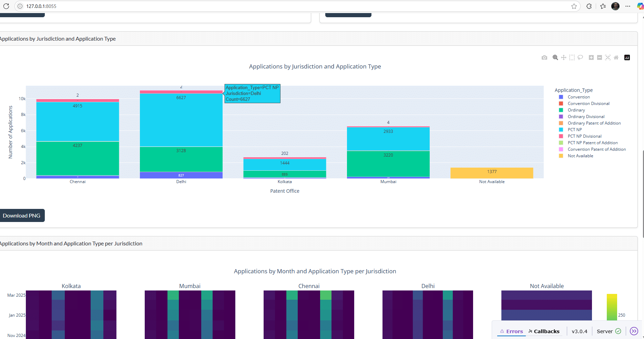The height and width of the screenshot is (339, 644).
Task: Download plot as PNG camera icon
Action: pos(544,57)
